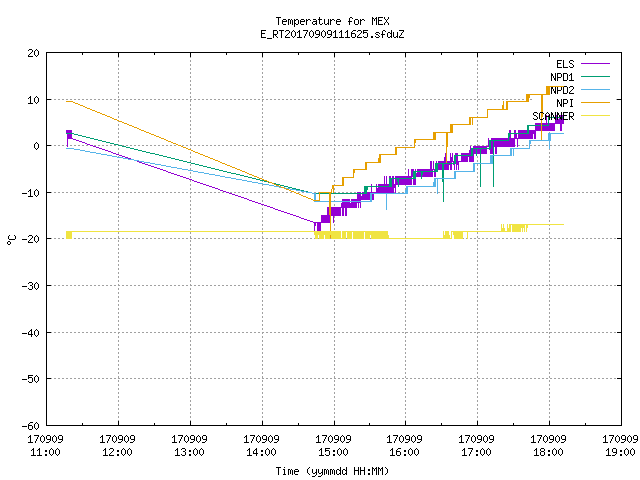Click the x-axis tick label 11:00
This screenshot has width=640, height=480.
[46, 452]
